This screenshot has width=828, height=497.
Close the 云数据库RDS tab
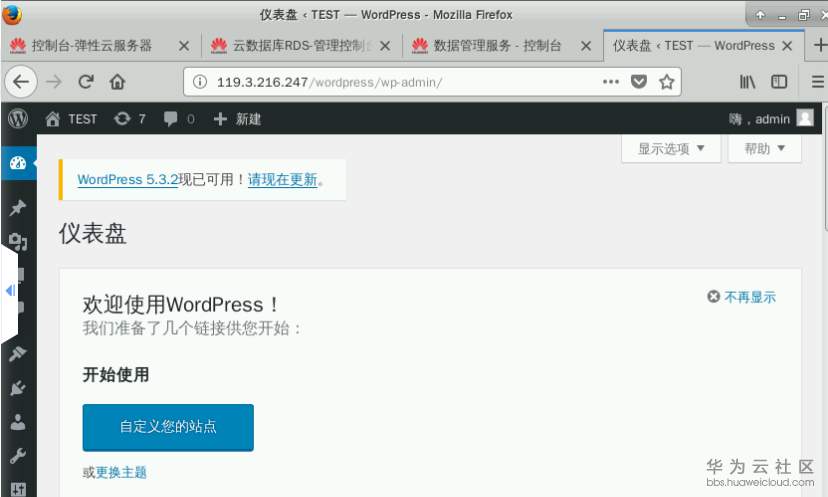click(385, 46)
